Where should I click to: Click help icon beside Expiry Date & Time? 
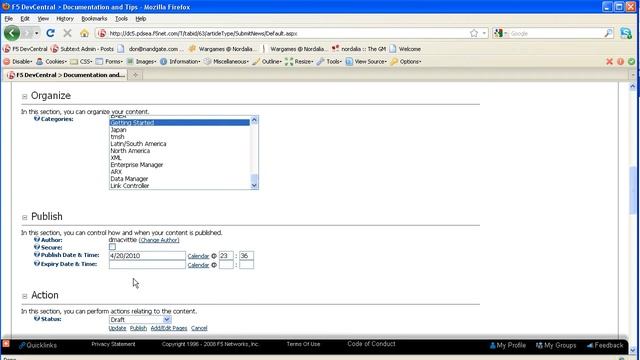tap(37, 264)
